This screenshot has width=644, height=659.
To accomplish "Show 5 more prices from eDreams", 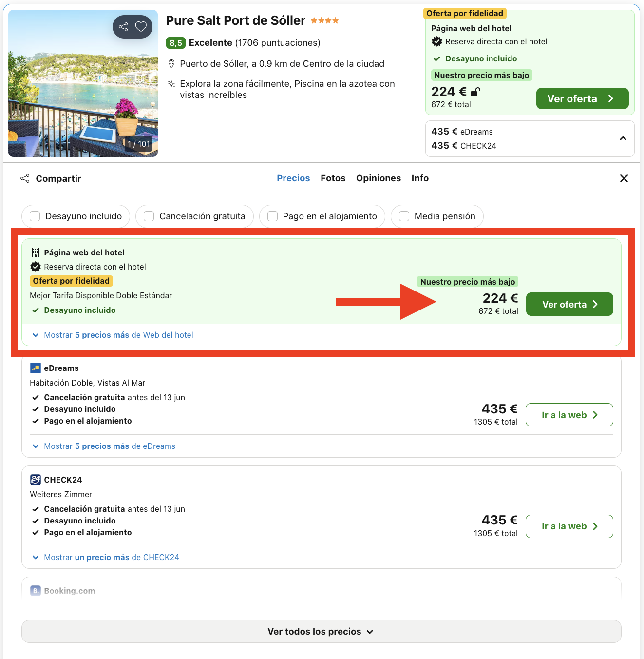I will [x=104, y=446].
